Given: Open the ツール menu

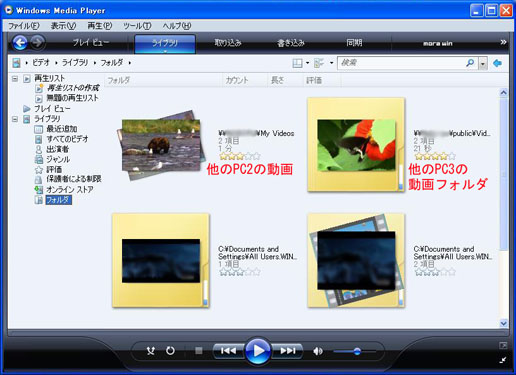Looking at the screenshot, I should [x=137, y=26].
